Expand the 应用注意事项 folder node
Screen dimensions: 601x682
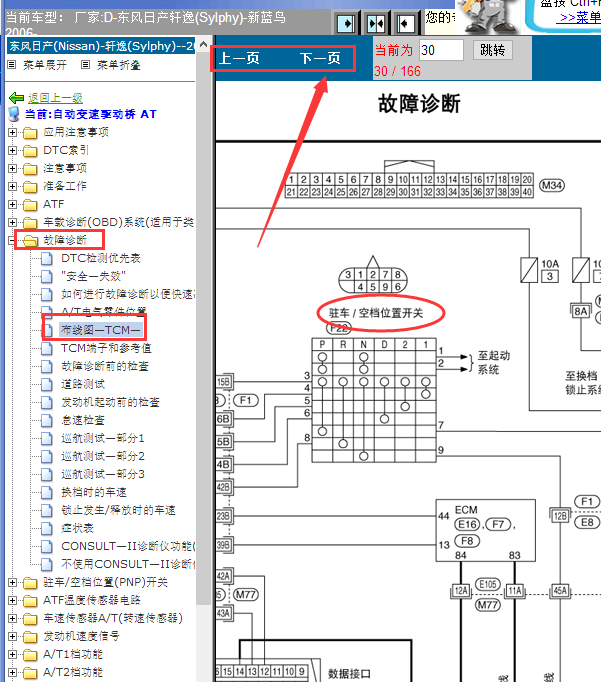[x=13, y=132]
